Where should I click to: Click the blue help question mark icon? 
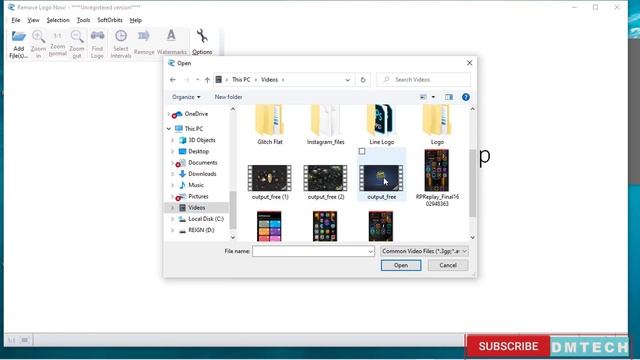point(466,97)
